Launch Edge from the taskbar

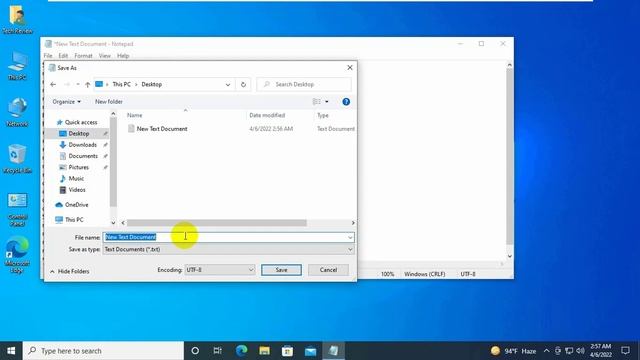point(241,351)
